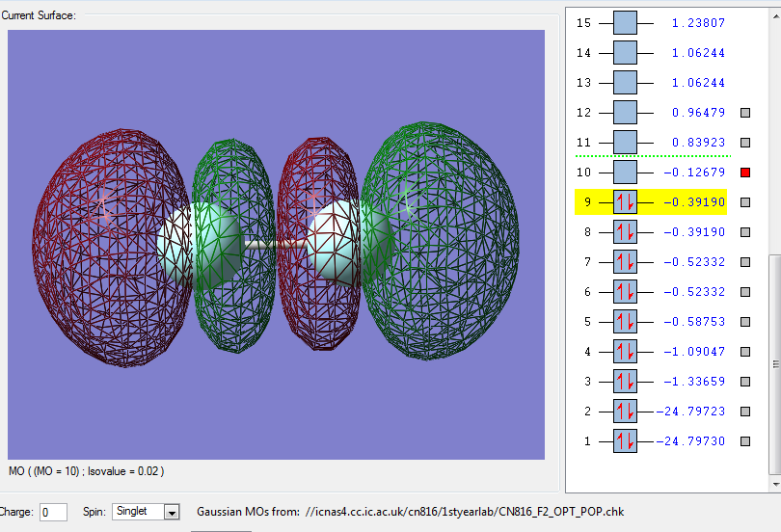Toggle surface marker for orbital 11
The height and width of the screenshot is (532, 781).
pos(745,143)
